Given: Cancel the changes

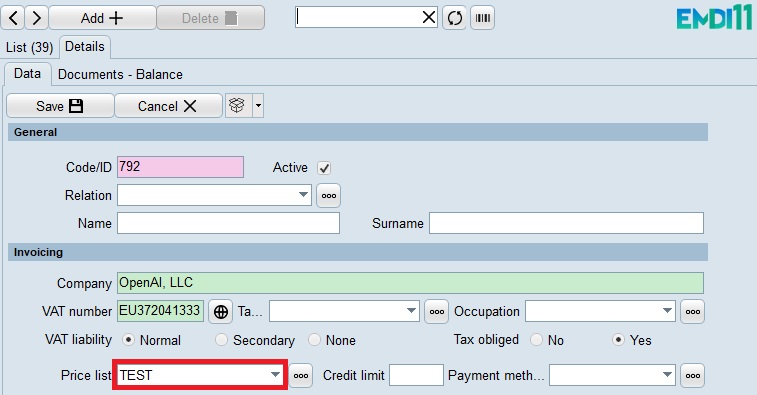Looking at the screenshot, I should pos(168,106).
